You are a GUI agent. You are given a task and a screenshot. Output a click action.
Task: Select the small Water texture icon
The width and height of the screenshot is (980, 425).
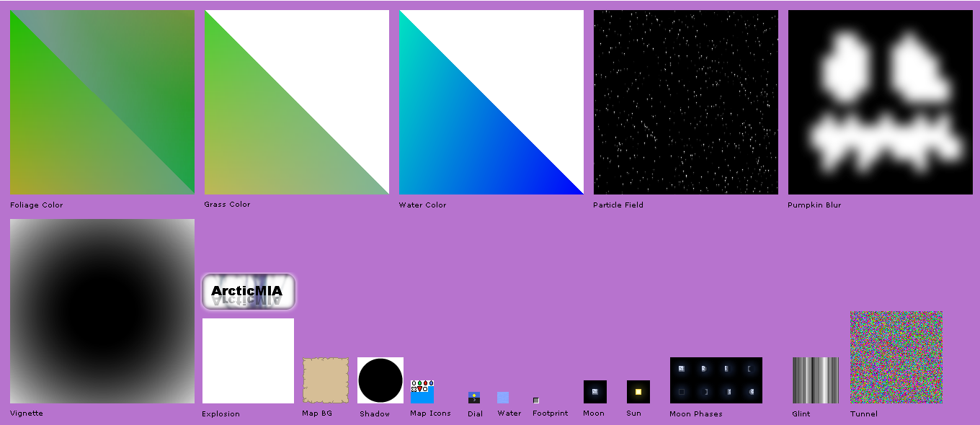pyautogui.click(x=503, y=398)
